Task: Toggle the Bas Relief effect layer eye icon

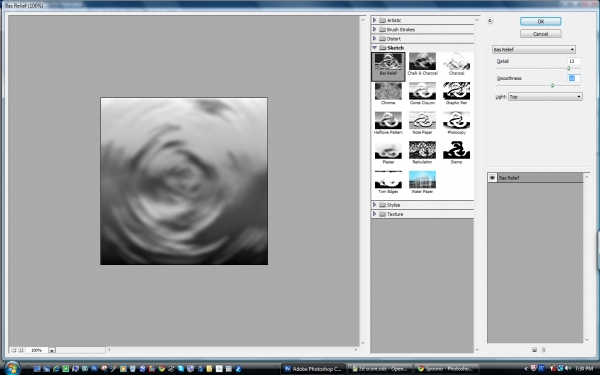Action: click(492, 178)
